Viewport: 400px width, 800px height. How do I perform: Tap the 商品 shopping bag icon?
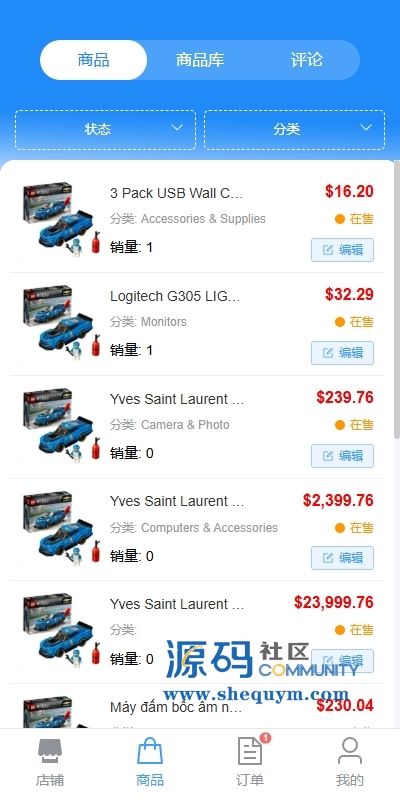[x=150, y=752]
